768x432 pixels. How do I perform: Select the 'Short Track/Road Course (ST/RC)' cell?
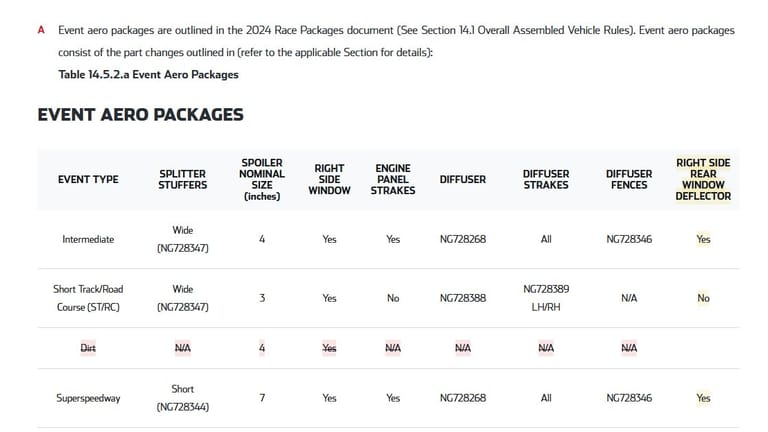point(86,298)
